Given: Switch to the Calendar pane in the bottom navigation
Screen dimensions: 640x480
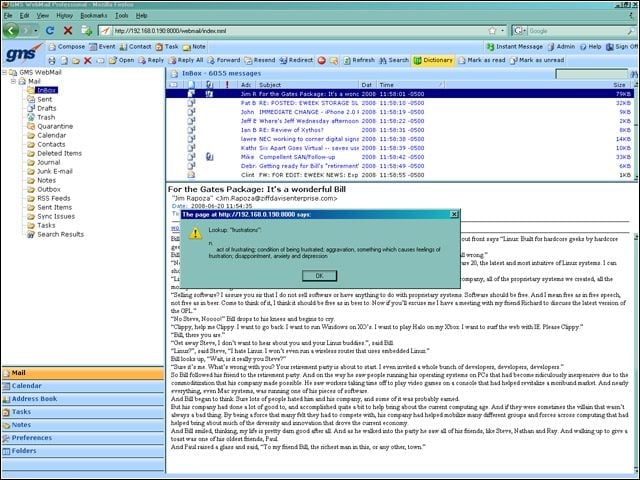Looking at the screenshot, I should pos(83,386).
